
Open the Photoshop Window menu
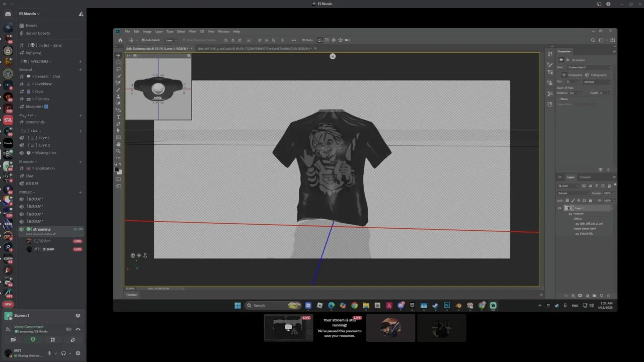coord(223,31)
